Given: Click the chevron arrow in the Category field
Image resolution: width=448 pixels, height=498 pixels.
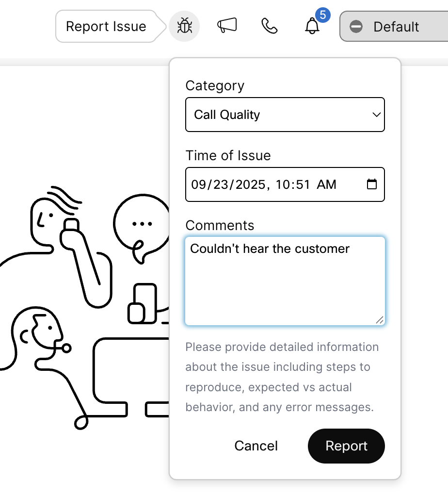Looking at the screenshot, I should tap(376, 115).
